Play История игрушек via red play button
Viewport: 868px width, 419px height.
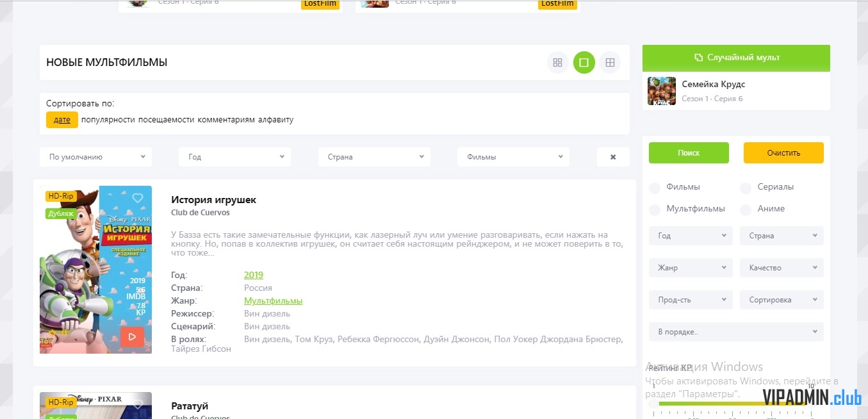click(132, 336)
